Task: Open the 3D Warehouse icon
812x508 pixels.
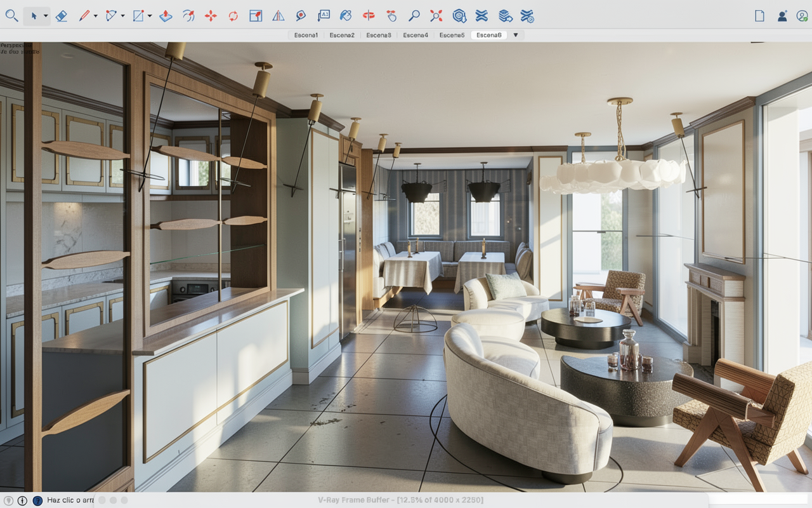Action: tap(459, 16)
